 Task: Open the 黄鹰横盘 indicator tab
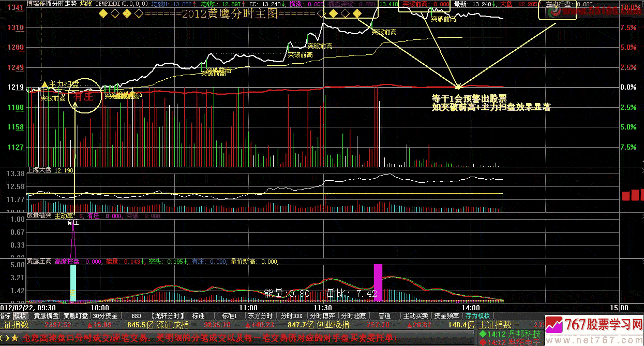point(46,315)
